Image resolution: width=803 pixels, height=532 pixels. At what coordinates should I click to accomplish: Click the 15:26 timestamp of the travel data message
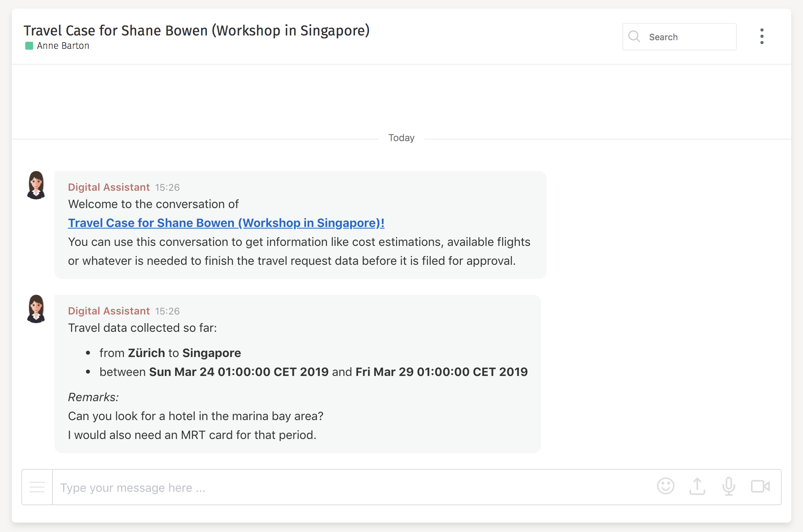click(x=167, y=311)
